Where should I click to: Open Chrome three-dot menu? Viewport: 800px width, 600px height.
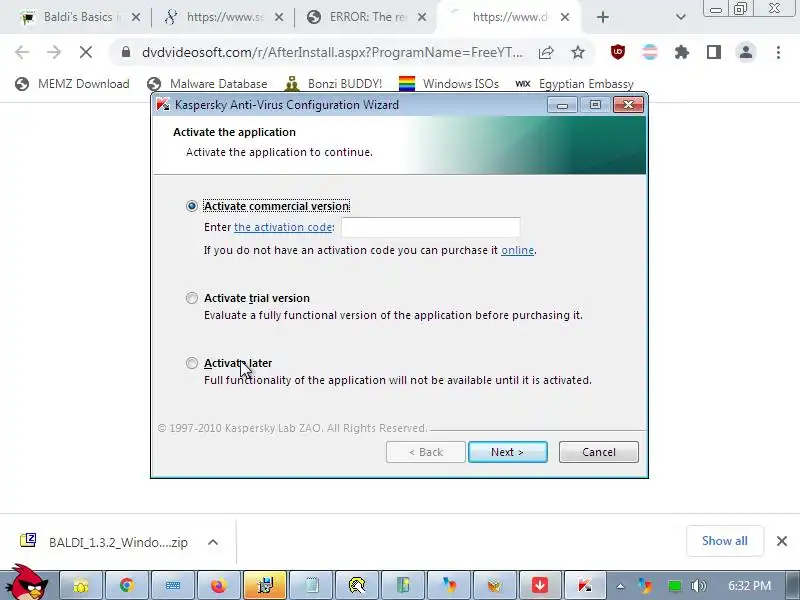point(778,52)
